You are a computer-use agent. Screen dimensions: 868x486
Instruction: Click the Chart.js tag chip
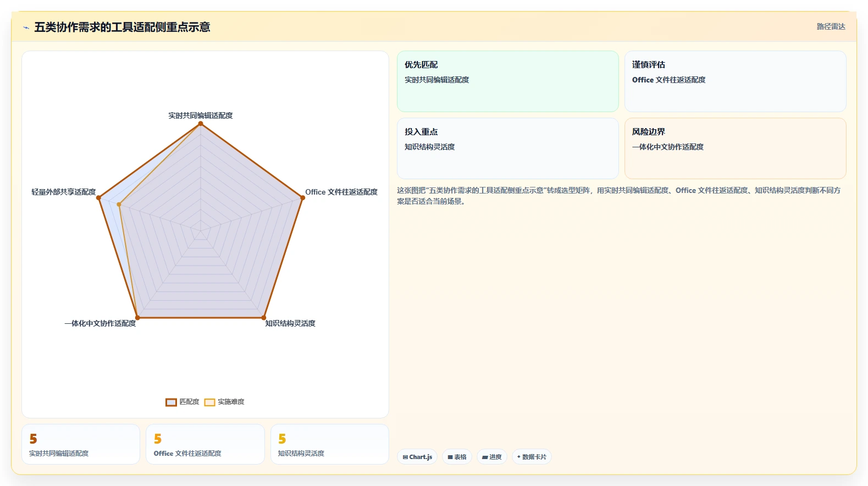point(417,457)
